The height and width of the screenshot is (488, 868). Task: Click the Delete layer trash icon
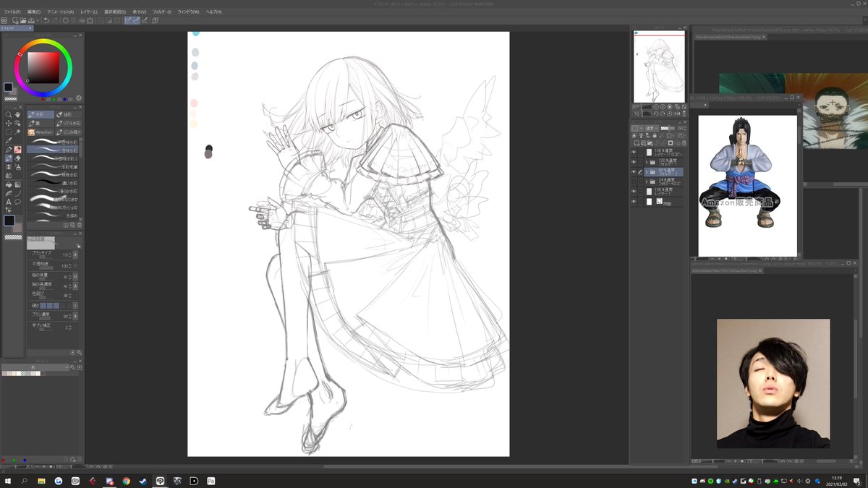point(684,143)
